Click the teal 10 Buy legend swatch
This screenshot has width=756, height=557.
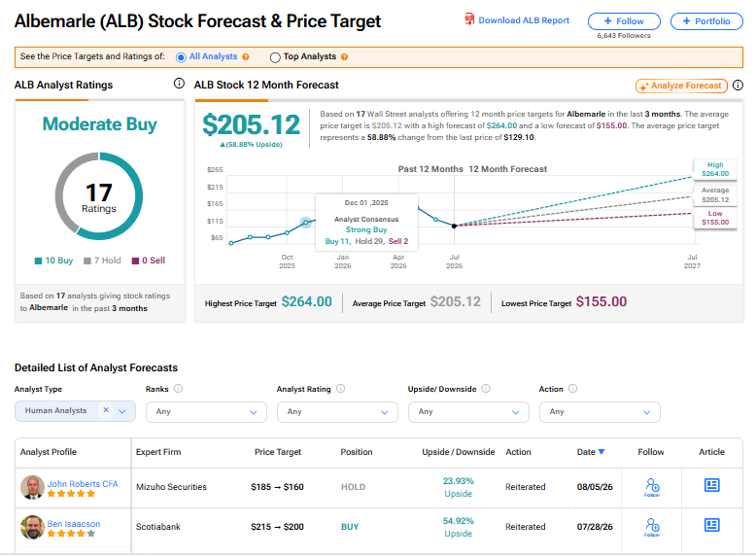[x=38, y=261]
